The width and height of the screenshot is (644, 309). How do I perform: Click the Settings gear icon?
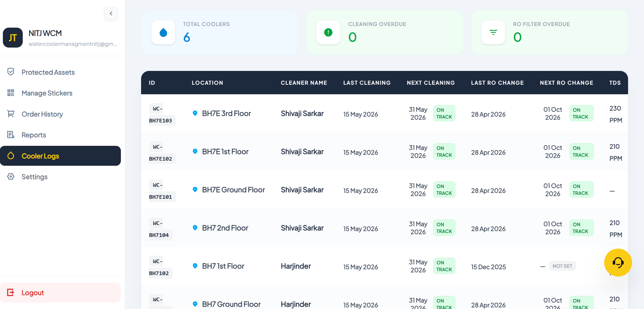(11, 177)
